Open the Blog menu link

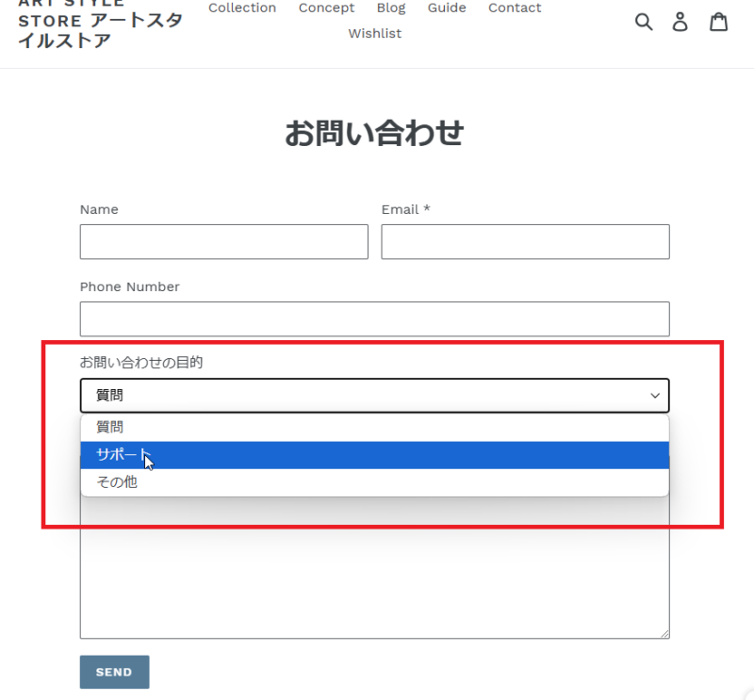click(x=391, y=8)
